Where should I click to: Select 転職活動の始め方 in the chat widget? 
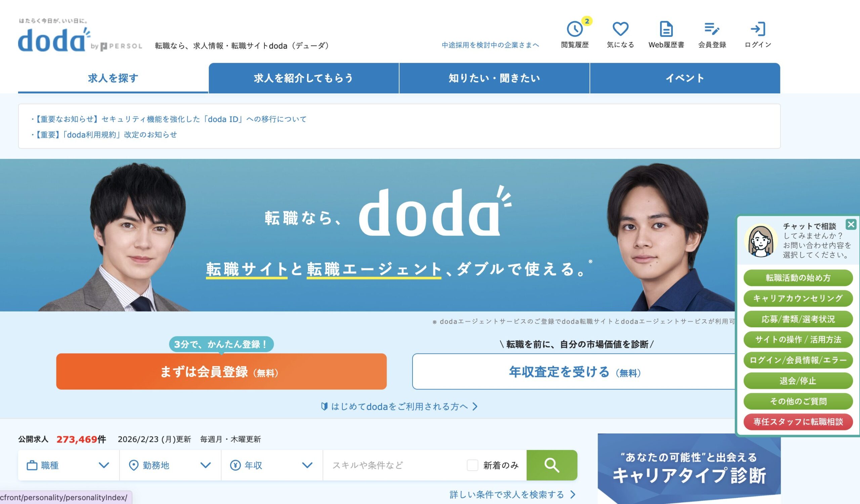pyautogui.click(x=798, y=278)
